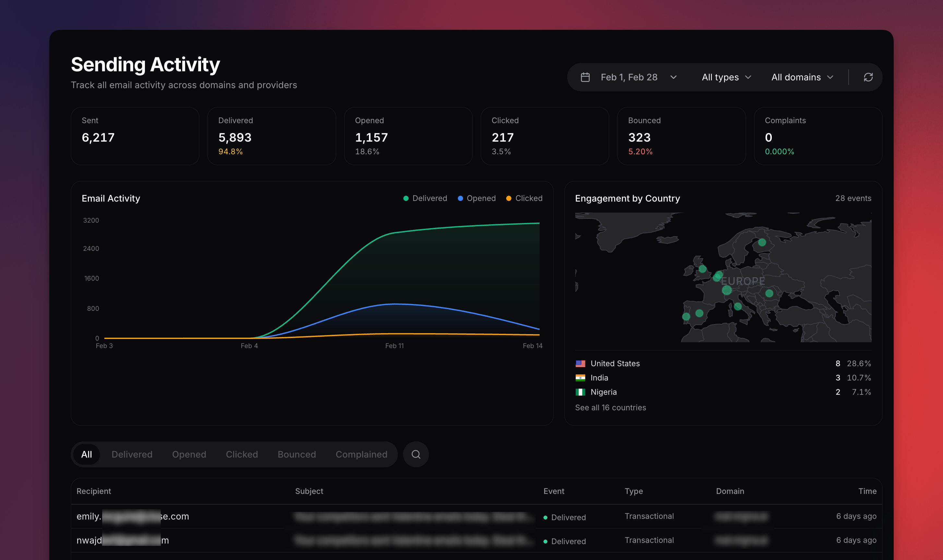Click the India flag icon

click(580, 378)
